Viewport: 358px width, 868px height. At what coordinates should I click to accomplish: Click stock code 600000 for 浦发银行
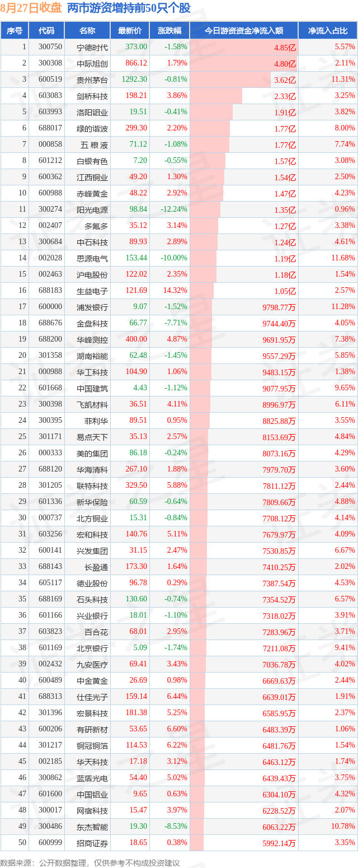point(49,307)
